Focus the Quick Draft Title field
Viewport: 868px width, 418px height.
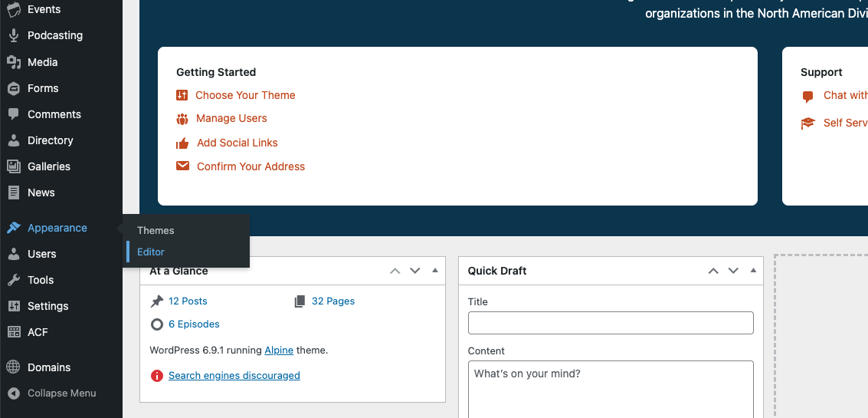tap(611, 323)
